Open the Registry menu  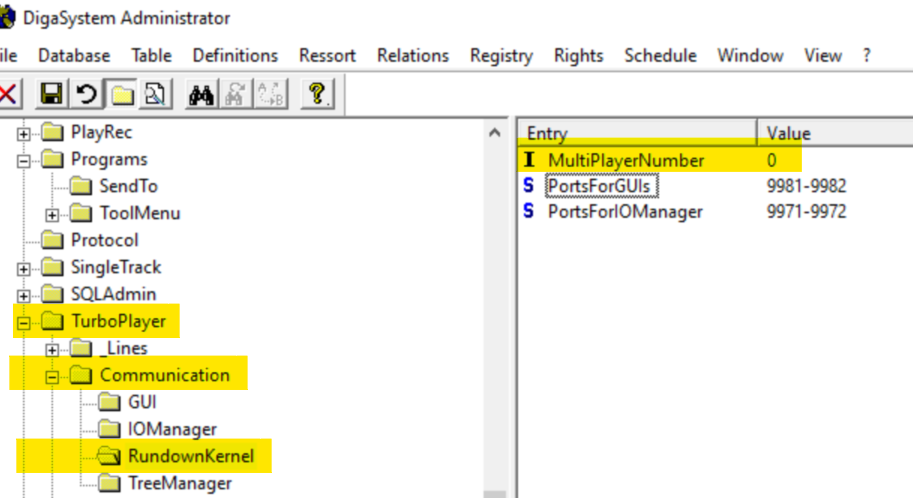pos(501,56)
